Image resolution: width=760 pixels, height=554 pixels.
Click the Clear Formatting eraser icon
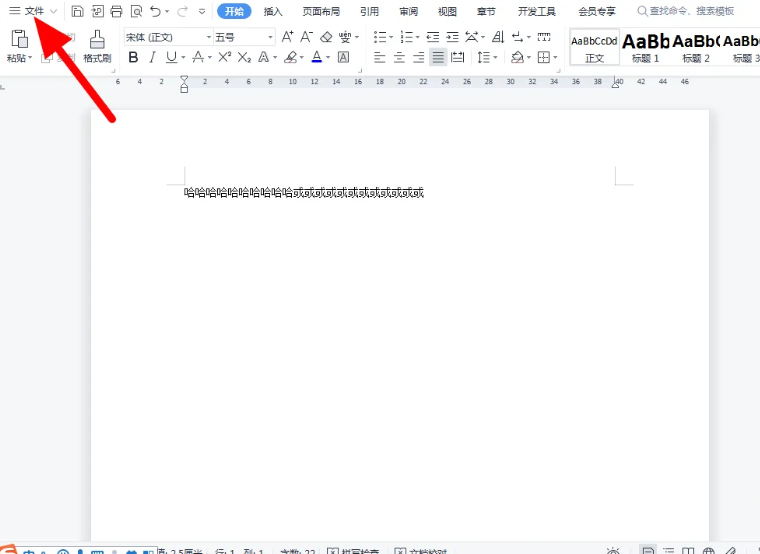click(326, 37)
